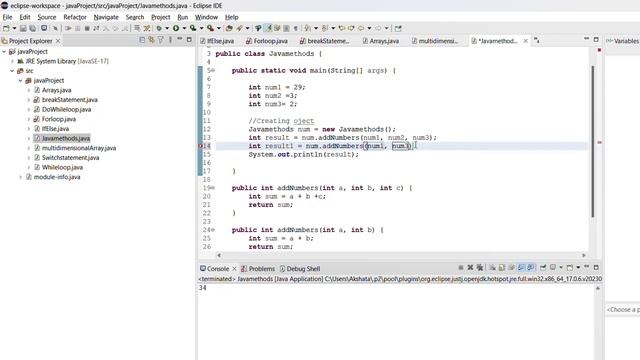Click the Next Annotation icon

point(307,28)
